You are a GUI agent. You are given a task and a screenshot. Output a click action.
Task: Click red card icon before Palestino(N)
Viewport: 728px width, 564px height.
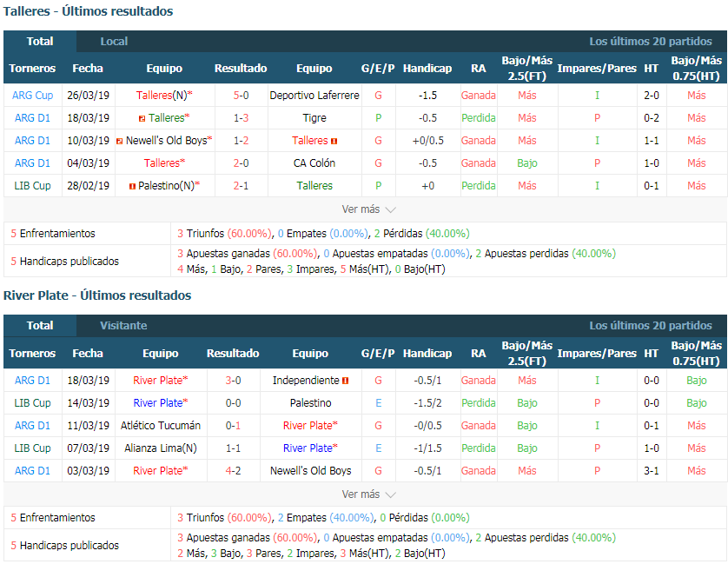(x=132, y=186)
